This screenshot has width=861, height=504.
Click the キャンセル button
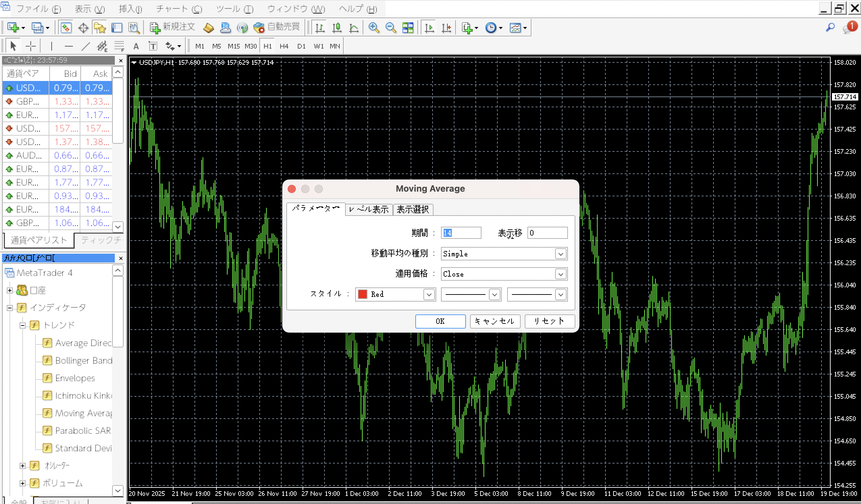pos(495,321)
